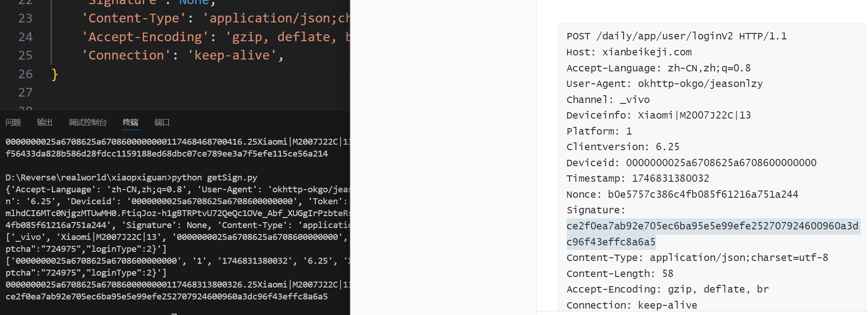
Task: Click the highlighted Signature hash value
Action: click(x=712, y=226)
